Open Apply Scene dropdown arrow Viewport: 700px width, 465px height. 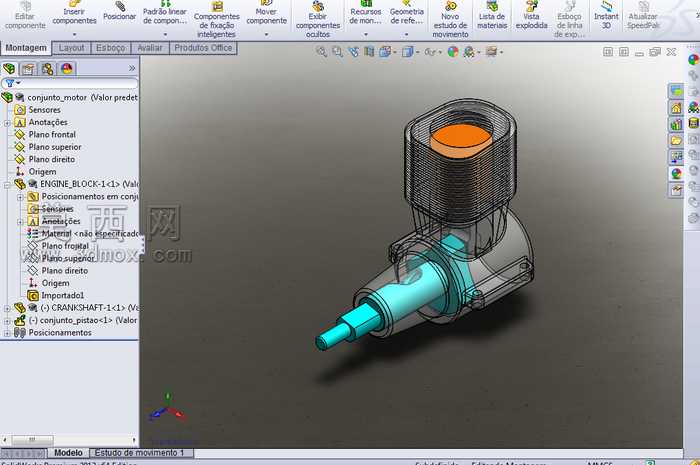click(x=479, y=53)
